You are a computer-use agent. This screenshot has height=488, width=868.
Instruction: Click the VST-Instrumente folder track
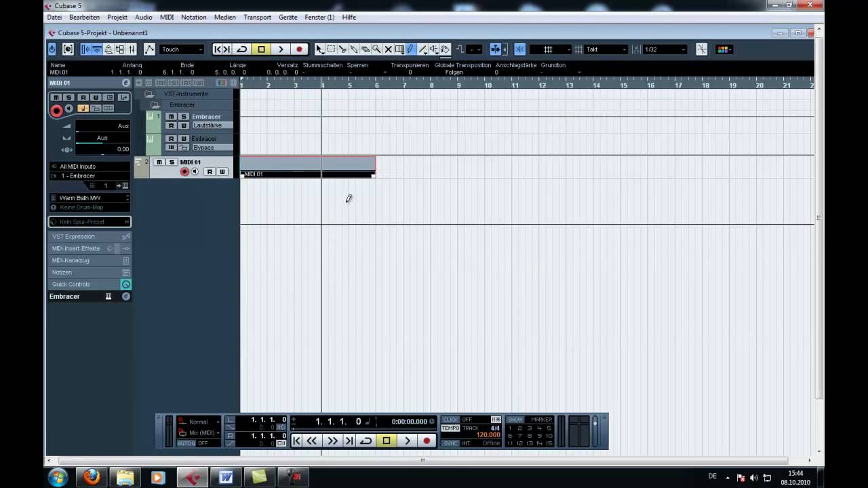[x=186, y=94]
